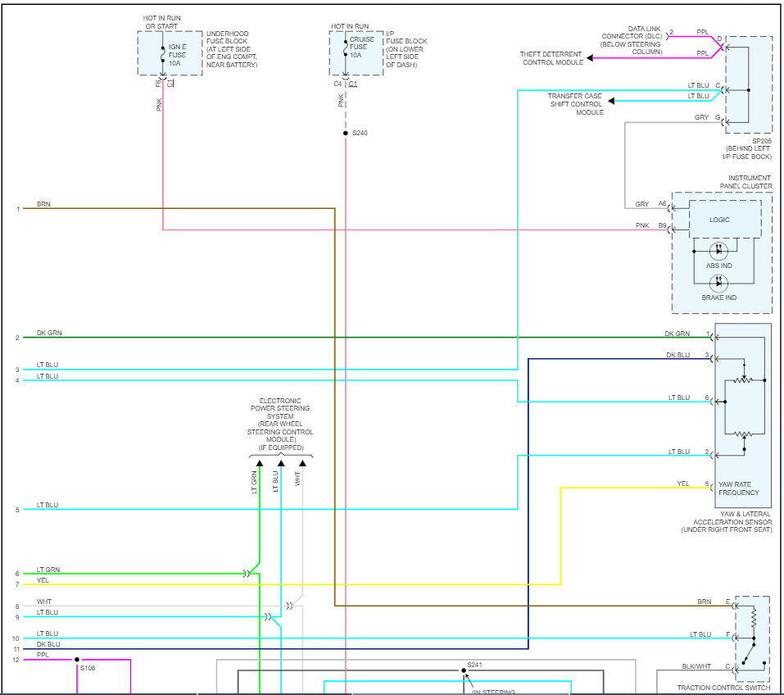The image size is (784, 695).
Task: Select THEFT DETERRENT CONTROL MODULE text
Action: pyautogui.click(x=551, y=58)
